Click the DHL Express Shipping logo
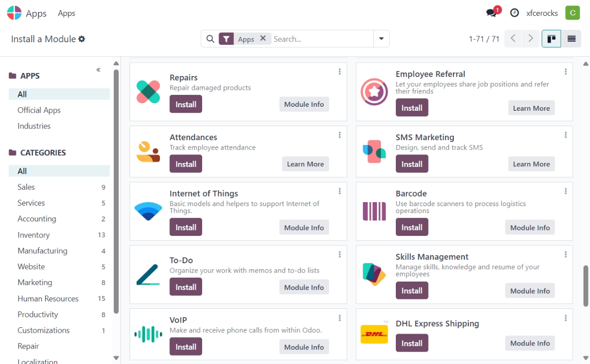 [374, 334]
